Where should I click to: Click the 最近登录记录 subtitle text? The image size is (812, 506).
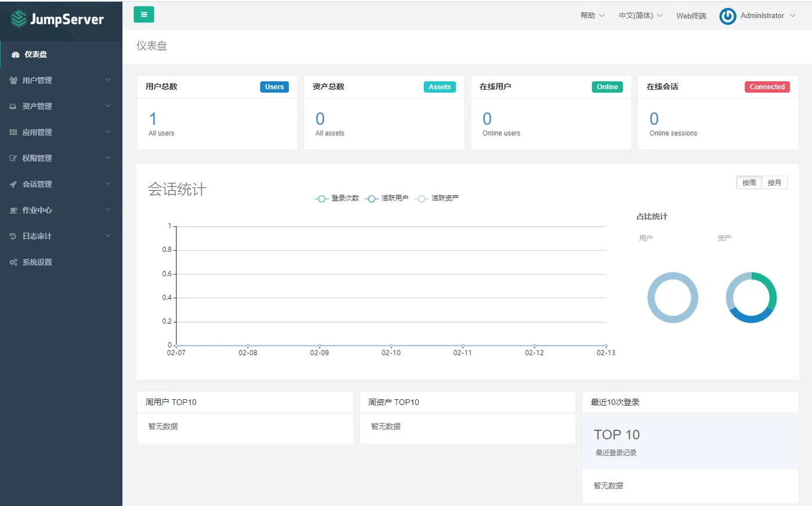coord(616,453)
